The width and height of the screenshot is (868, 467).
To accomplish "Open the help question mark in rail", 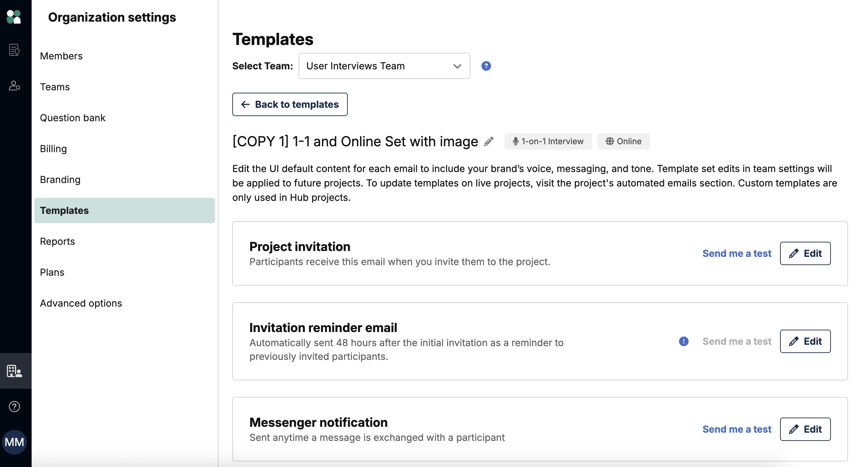I will point(14,407).
